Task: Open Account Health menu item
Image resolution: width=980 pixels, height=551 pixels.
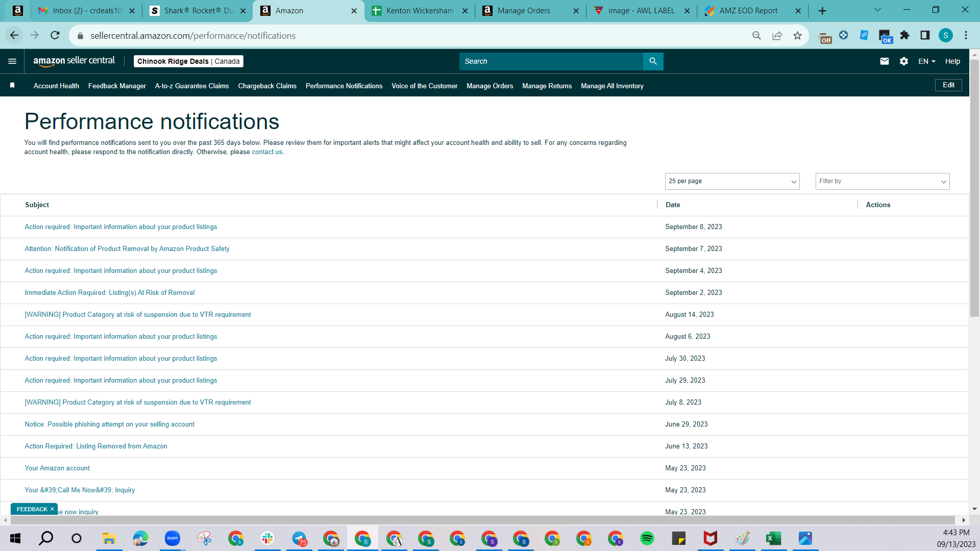Action: point(56,86)
